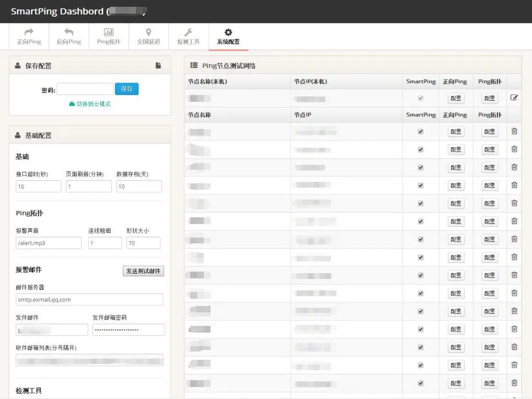This screenshot has height=399, width=532.
Task: Toggle SmartPing checkbox for second listed node
Action: coord(421,149)
